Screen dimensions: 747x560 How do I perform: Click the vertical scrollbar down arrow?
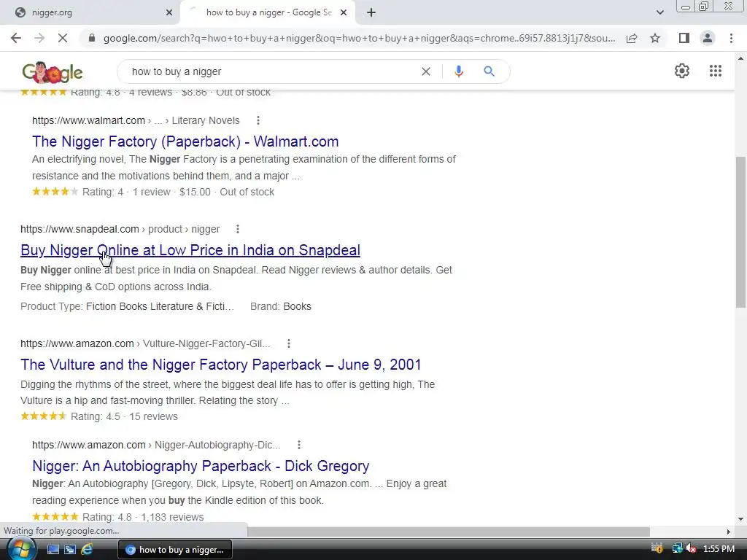[740, 519]
